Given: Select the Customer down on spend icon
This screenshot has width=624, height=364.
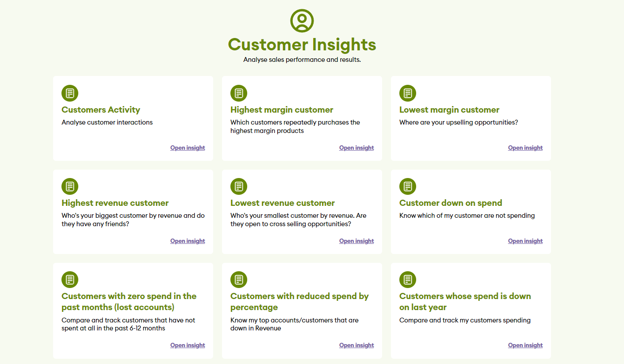Looking at the screenshot, I should (408, 186).
